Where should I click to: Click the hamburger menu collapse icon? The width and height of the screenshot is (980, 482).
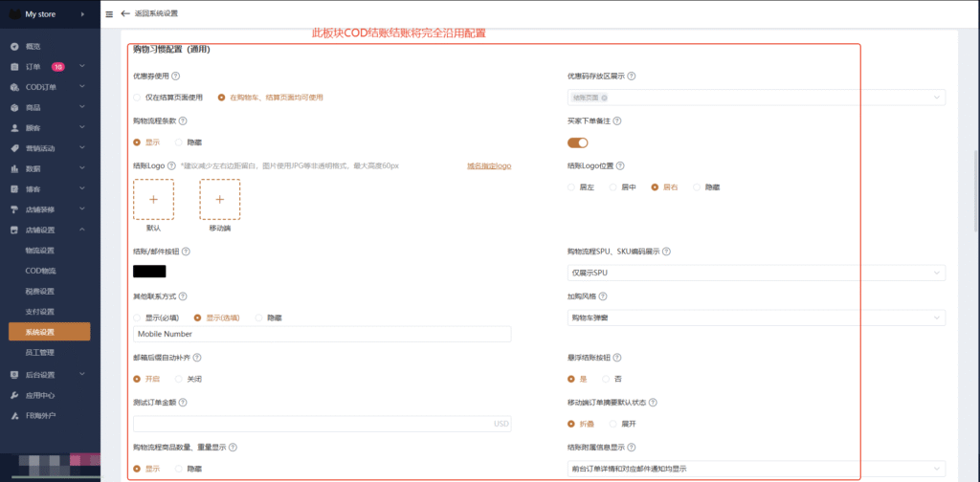108,14
